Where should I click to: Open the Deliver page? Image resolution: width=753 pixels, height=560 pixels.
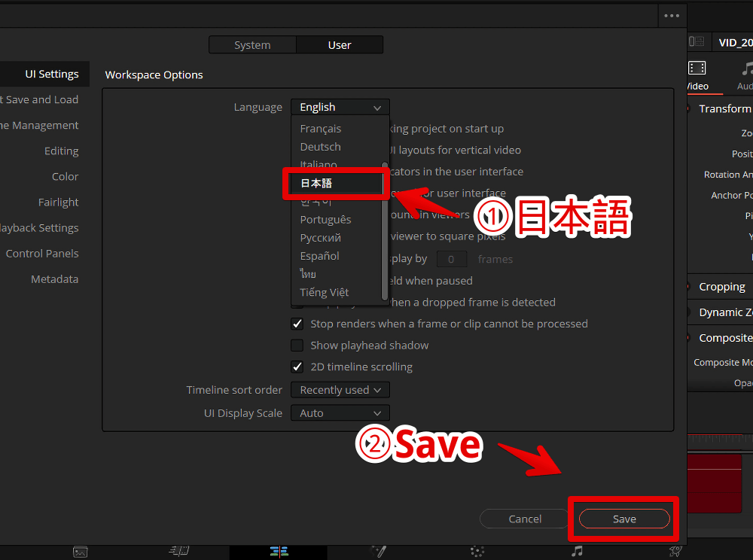[675, 551]
